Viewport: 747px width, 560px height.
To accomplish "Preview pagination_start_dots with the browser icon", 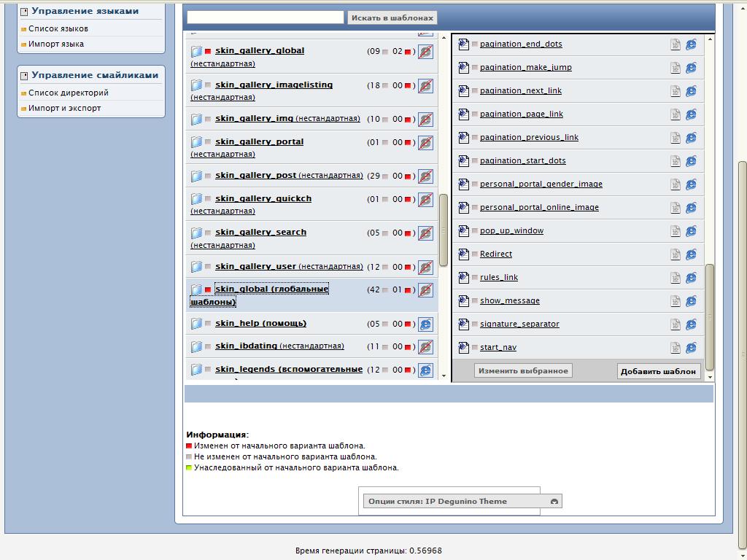I will (692, 161).
